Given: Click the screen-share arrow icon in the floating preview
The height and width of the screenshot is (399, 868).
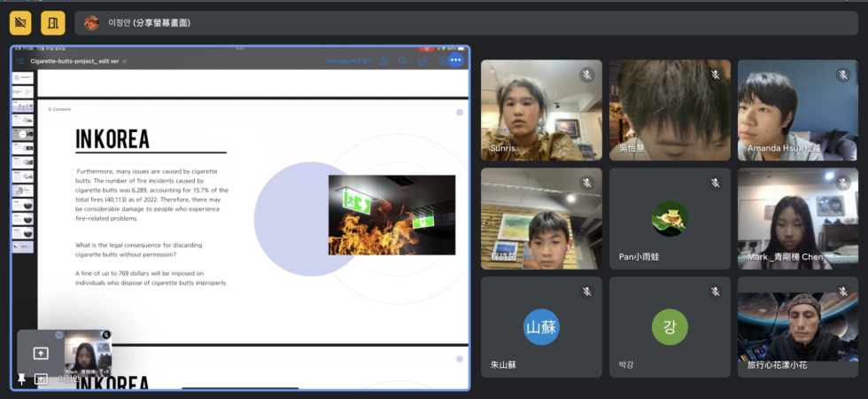Looking at the screenshot, I should tap(40, 353).
